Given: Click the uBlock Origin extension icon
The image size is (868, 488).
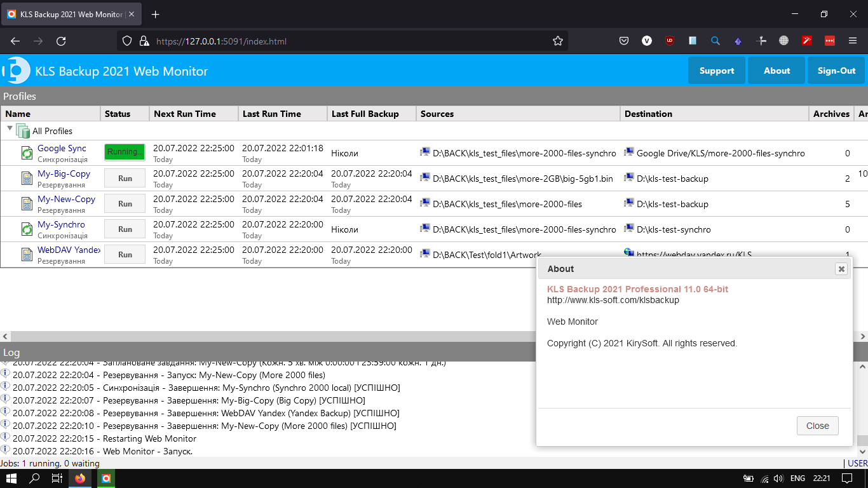Looking at the screenshot, I should click(670, 41).
